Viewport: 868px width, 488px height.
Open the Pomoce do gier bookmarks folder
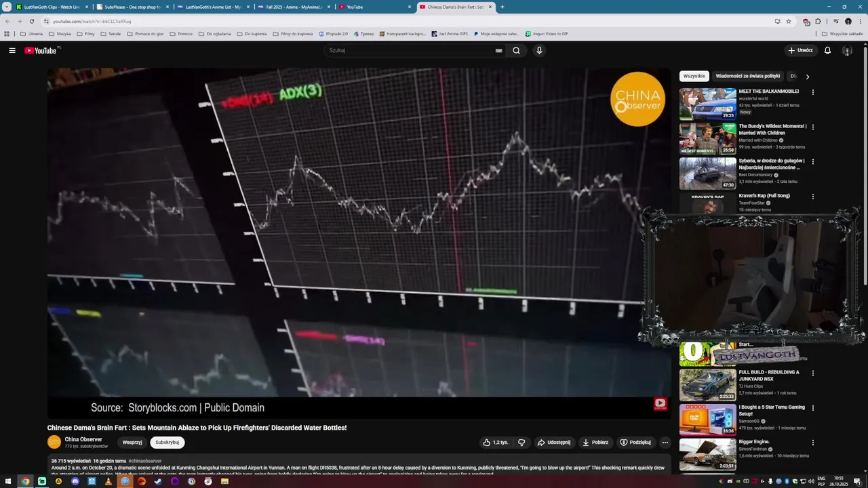(144, 33)
